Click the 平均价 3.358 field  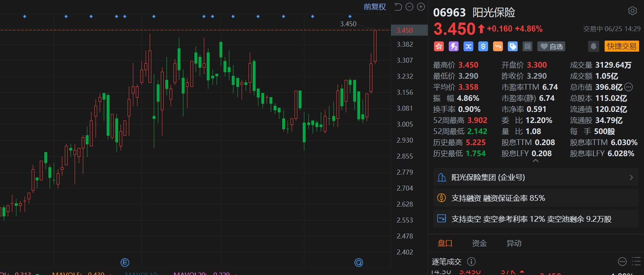[x=456, y=87]
